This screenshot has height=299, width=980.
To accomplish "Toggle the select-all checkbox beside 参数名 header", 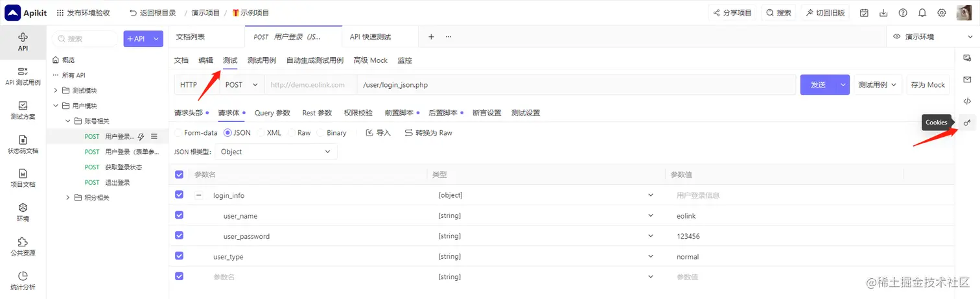I will [180, 174].
